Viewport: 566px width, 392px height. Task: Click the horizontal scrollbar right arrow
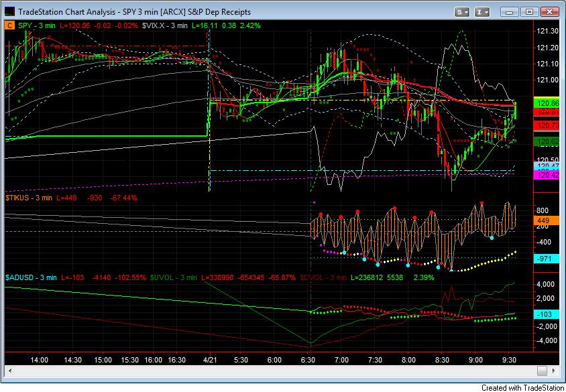tap(553, 371)
